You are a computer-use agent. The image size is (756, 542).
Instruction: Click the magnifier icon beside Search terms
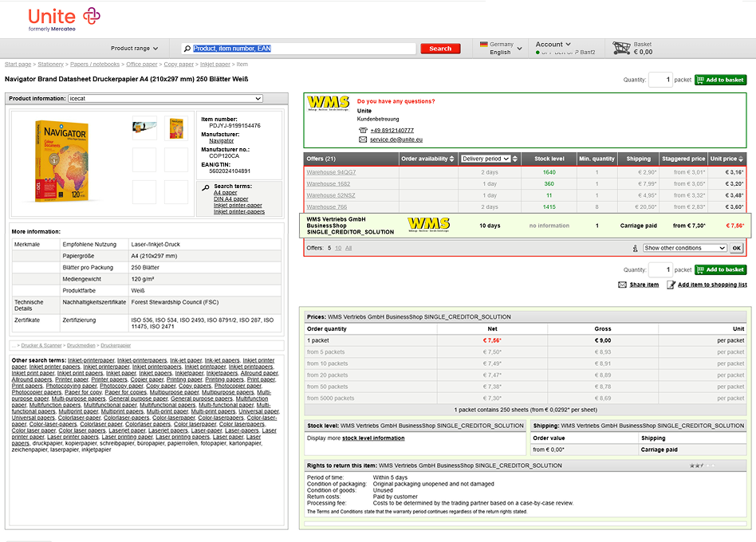pyautogui.click(x=206, y=188)
